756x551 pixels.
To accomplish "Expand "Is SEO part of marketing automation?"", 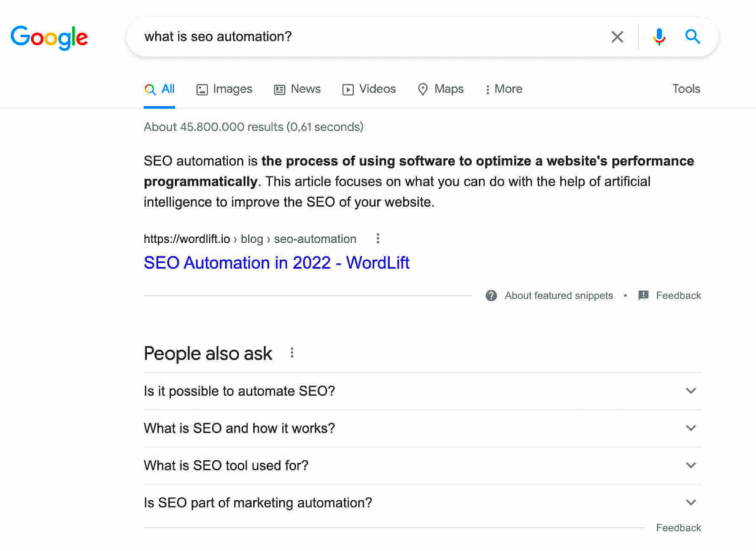I will (x=422, y=503).
